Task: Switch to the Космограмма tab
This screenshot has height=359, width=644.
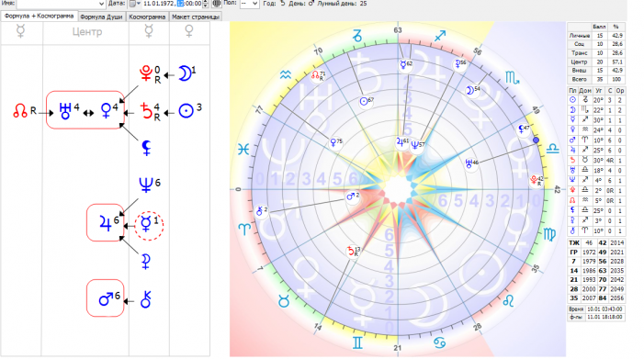Action: coord(147,17)
